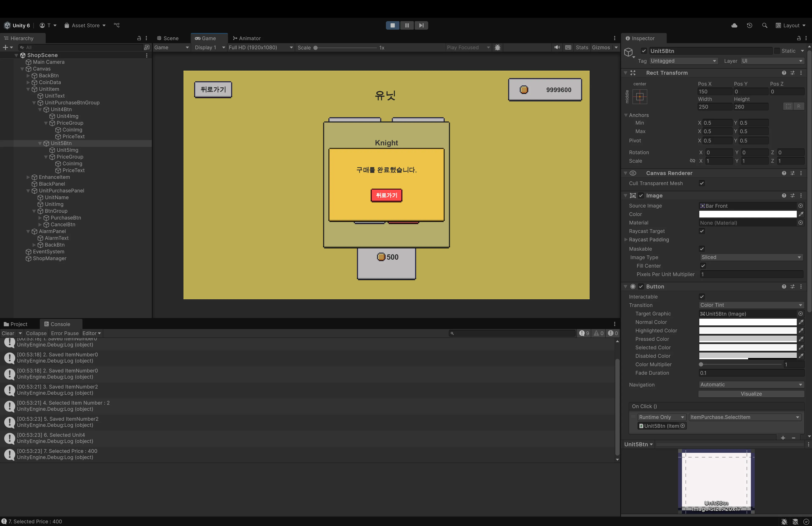This screenshot has height=526, width=812.
Task: Open the global search magnifier icon
Action: click(764, 25)
